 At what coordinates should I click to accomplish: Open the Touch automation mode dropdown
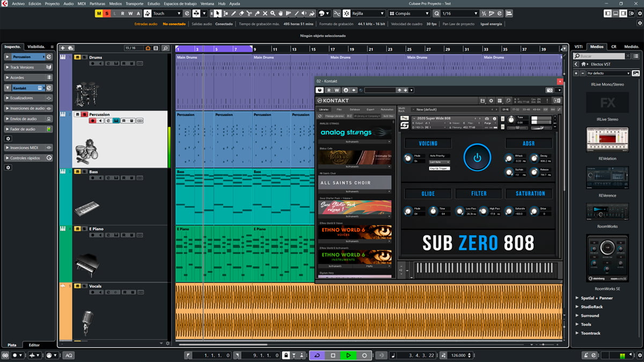(167, 13)
